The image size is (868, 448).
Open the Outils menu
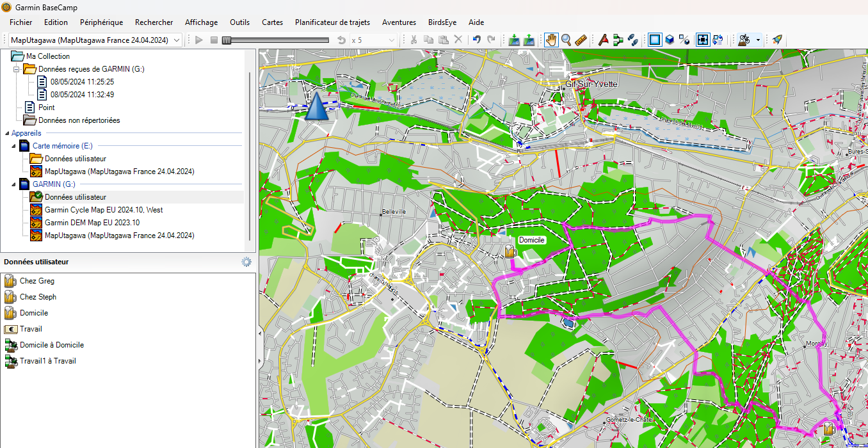coord(240,22)
